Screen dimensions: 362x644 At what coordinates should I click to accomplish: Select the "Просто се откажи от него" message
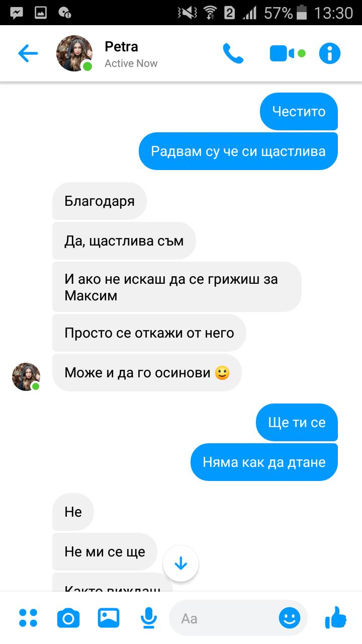pos(149,333)
